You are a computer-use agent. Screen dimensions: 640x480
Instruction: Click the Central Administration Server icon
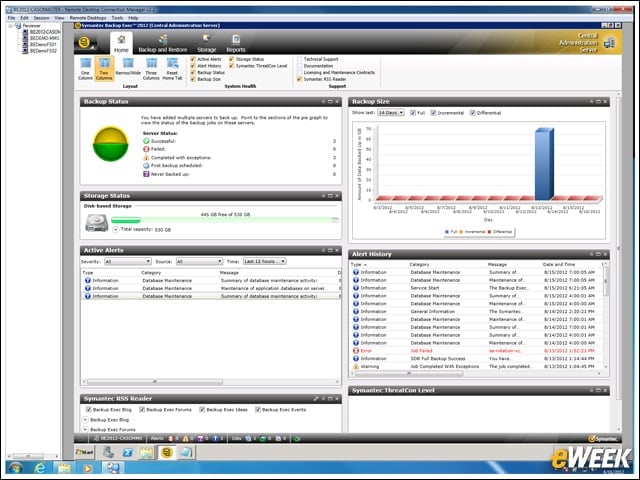tap(609, 42)
